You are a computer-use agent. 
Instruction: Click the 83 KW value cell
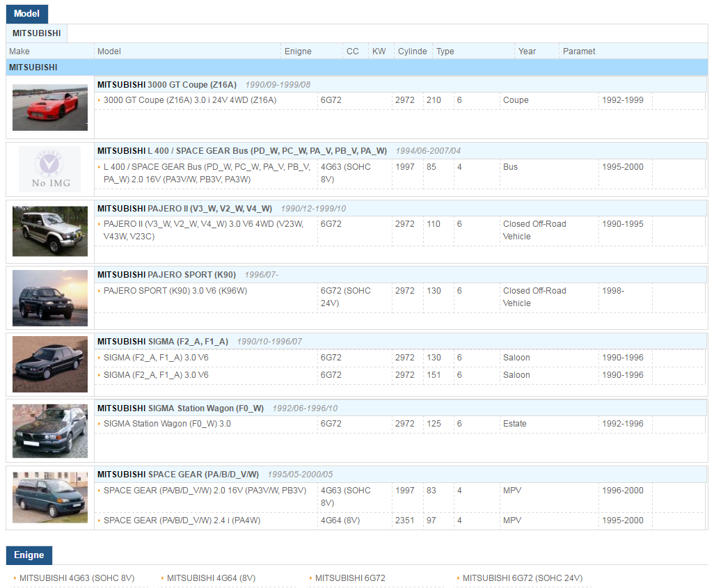pyautogui.click(x=431, y=491)
